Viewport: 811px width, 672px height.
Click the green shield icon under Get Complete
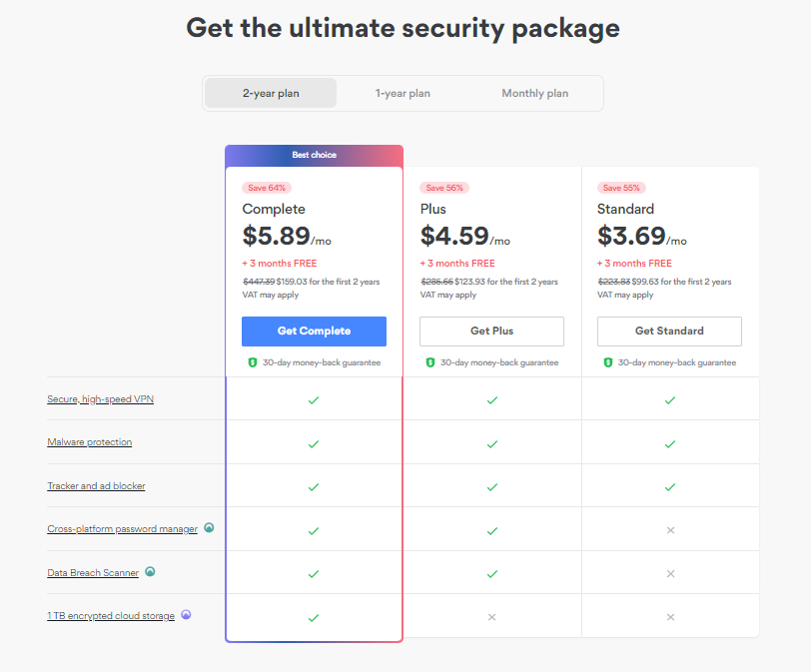253,362
